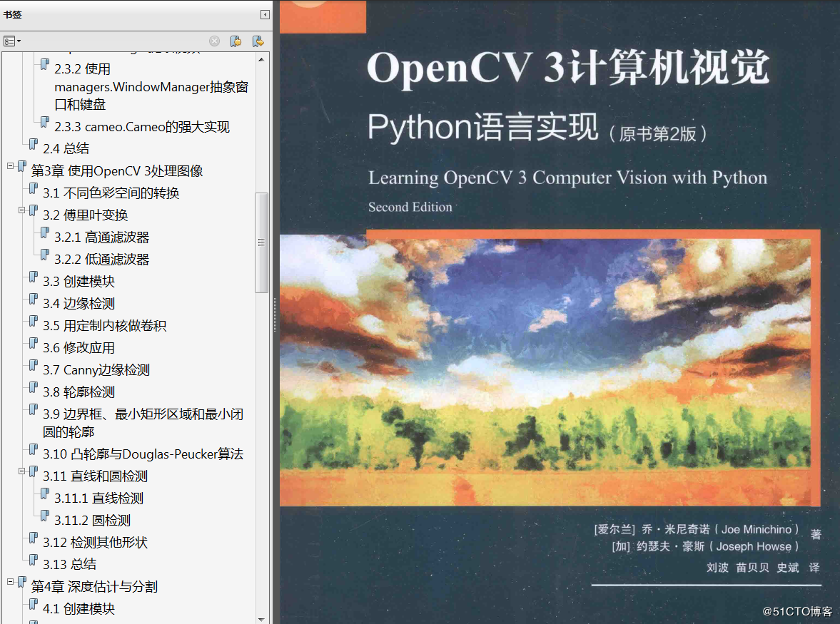Click the delete bookmark icon

[214, 41]
